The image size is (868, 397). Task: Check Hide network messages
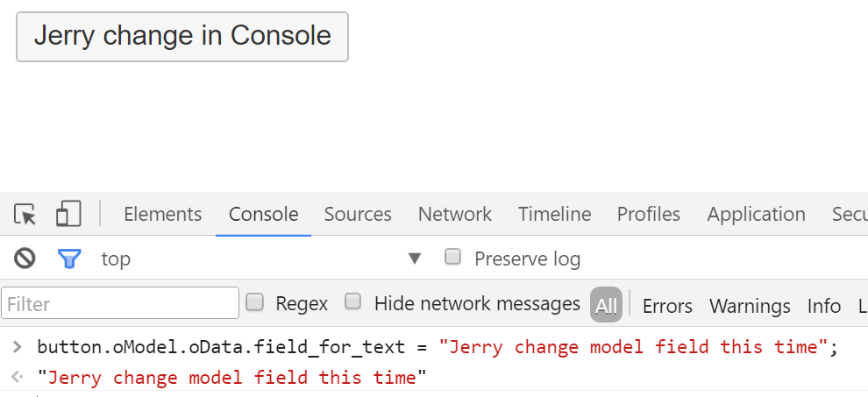coord(352,301)
